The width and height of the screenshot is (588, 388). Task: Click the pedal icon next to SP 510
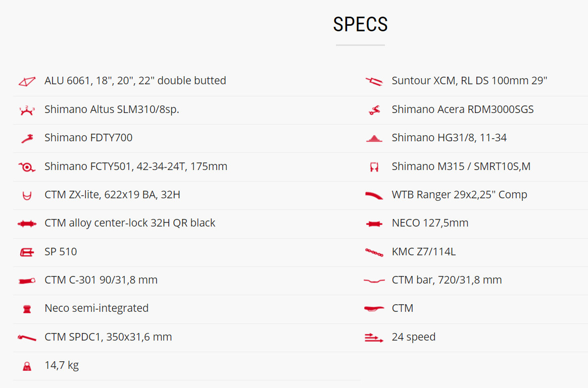(27, 252)
